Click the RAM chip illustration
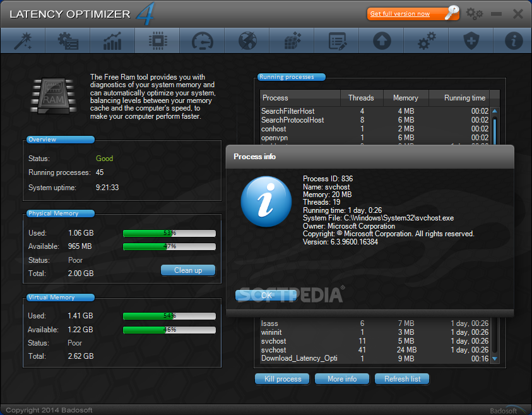532x415 pixels. click(54, 96)
